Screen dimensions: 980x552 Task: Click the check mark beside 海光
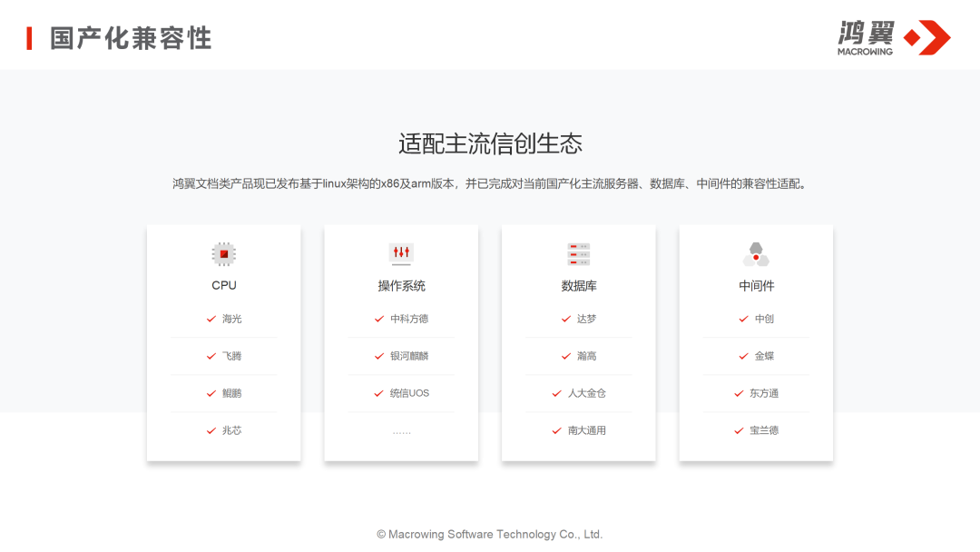click(x=211, y=319)
